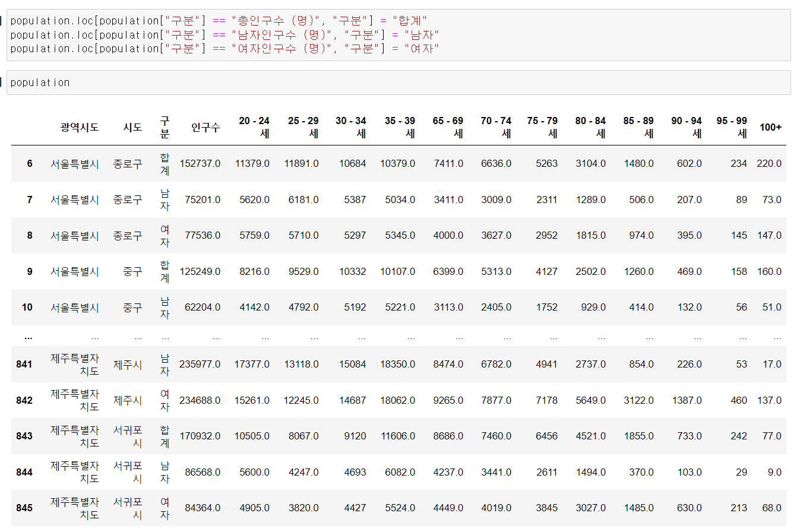Click the ellipsis row index marker
The height and width of the screenshot is (532, 794).
29,337
